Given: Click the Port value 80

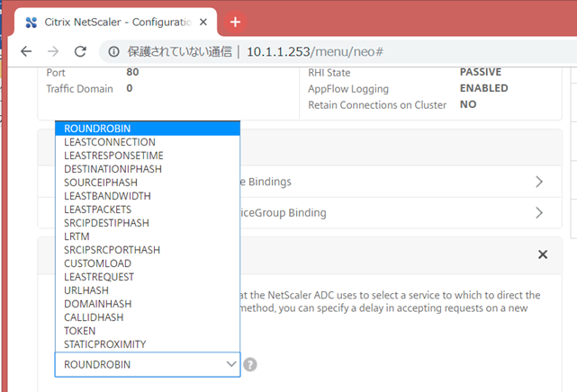Looking at the screenshot, I should click(132, 72).
